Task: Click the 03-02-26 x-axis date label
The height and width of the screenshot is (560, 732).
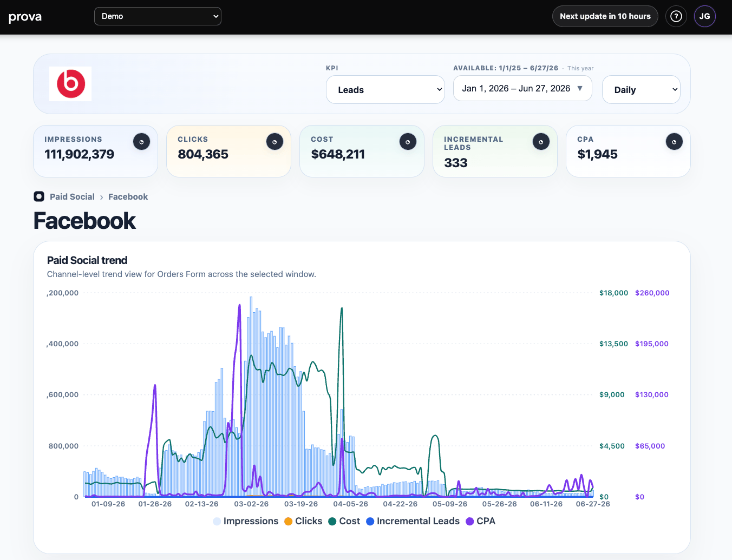Action: [251, 504]
